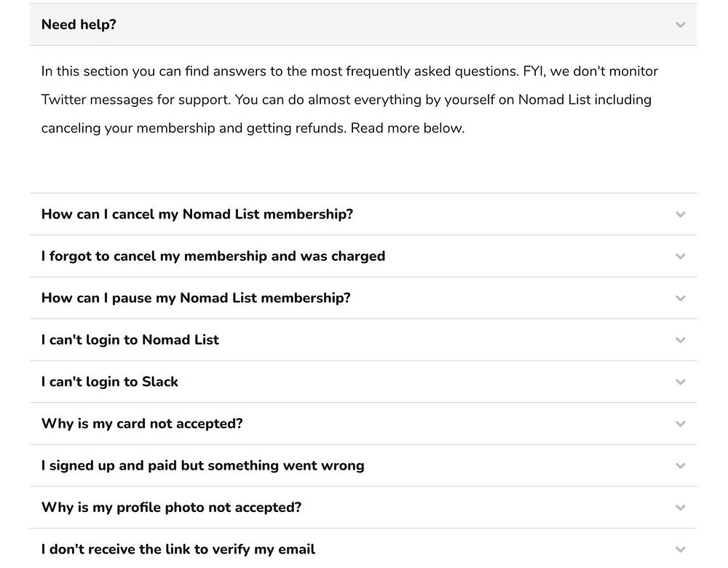Click the Need help? header title
The height and width of the screenshot is (568, 728).
79,25
